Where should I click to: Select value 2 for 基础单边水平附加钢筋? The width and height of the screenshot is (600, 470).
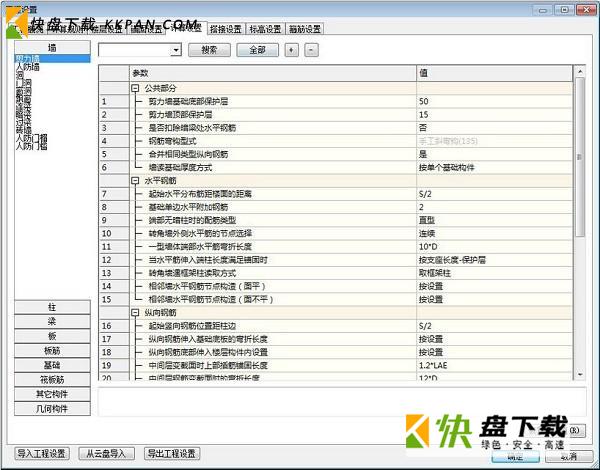[494, 207]
